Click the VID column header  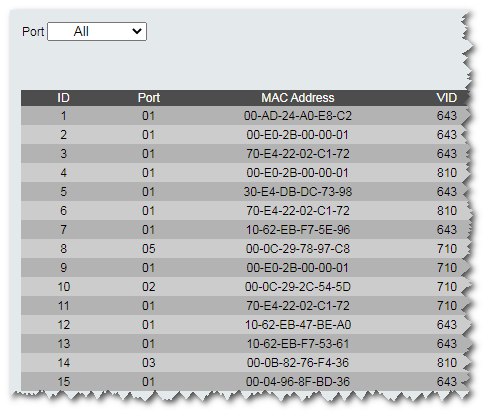pyautogui.click(x=446, y=98)
